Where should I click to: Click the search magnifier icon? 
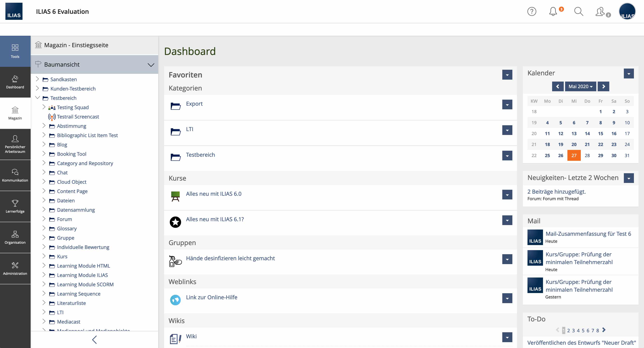(578, 11)
